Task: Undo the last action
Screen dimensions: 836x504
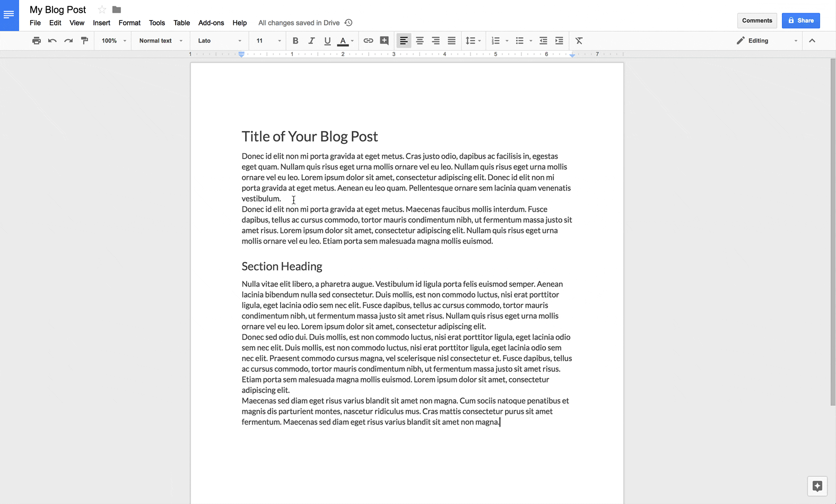Action: (x=52, y=41)
